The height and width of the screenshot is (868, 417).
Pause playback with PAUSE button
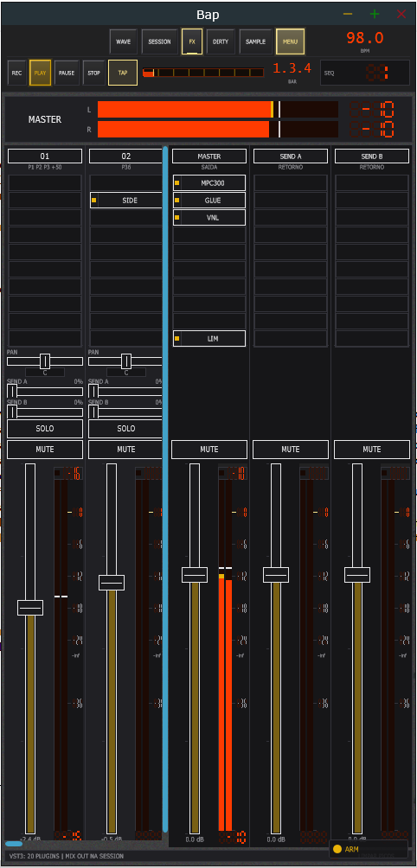coord(67,73)
